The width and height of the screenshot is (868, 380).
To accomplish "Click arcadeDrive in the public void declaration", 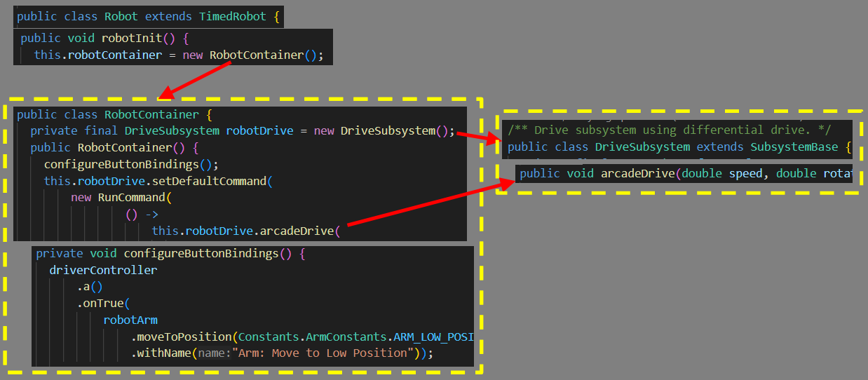I will point(638,173).
